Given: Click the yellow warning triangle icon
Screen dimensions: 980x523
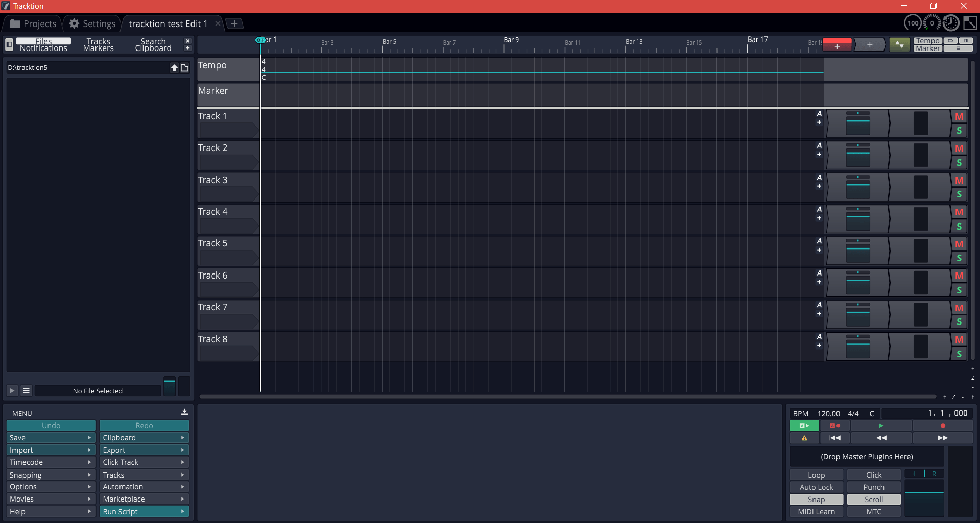Looking at the screenshot, I should (804, 438).
